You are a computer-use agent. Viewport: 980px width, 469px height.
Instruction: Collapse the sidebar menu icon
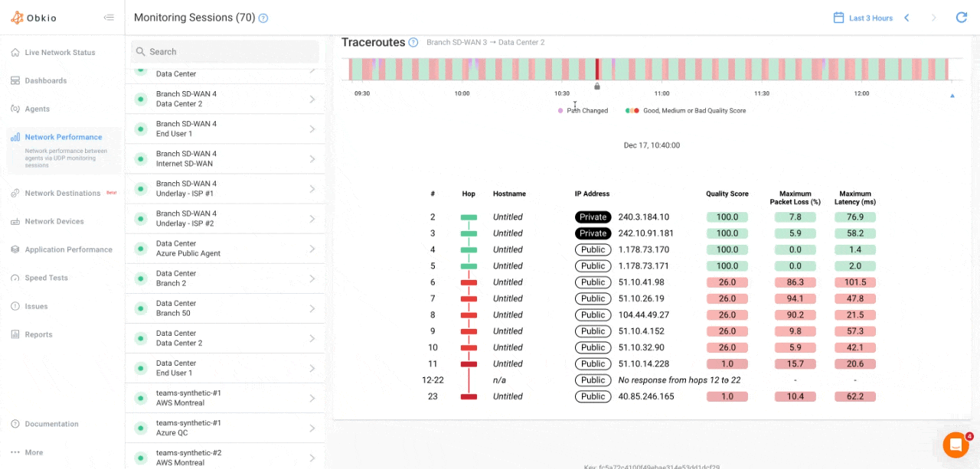[109, 18]
